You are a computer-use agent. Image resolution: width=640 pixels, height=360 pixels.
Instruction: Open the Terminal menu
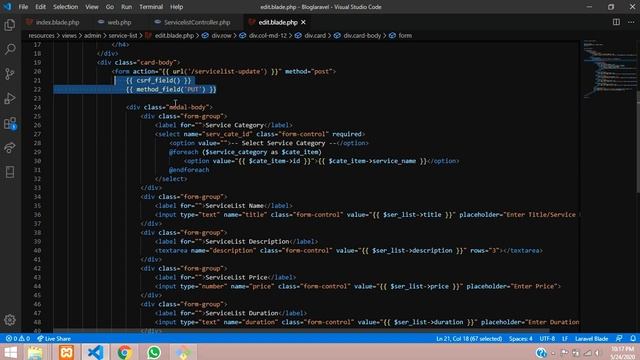pos(151,7)
